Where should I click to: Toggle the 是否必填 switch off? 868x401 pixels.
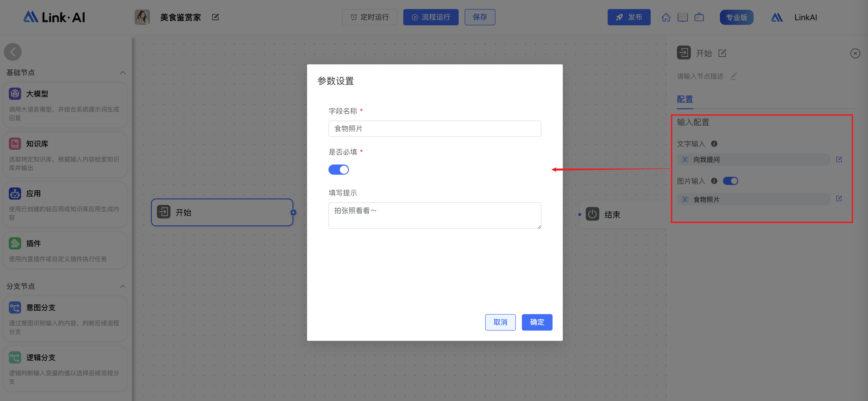338,169
